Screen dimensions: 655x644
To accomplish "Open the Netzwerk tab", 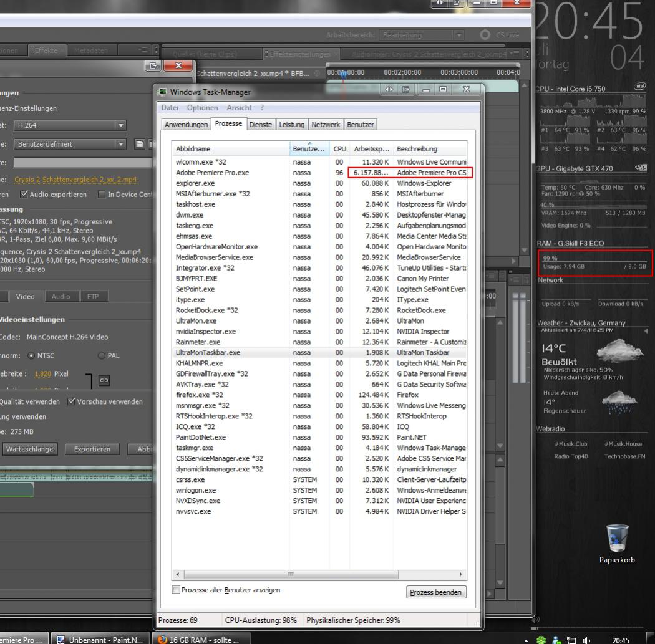I will pyautogui.click(x=326, y=125).
